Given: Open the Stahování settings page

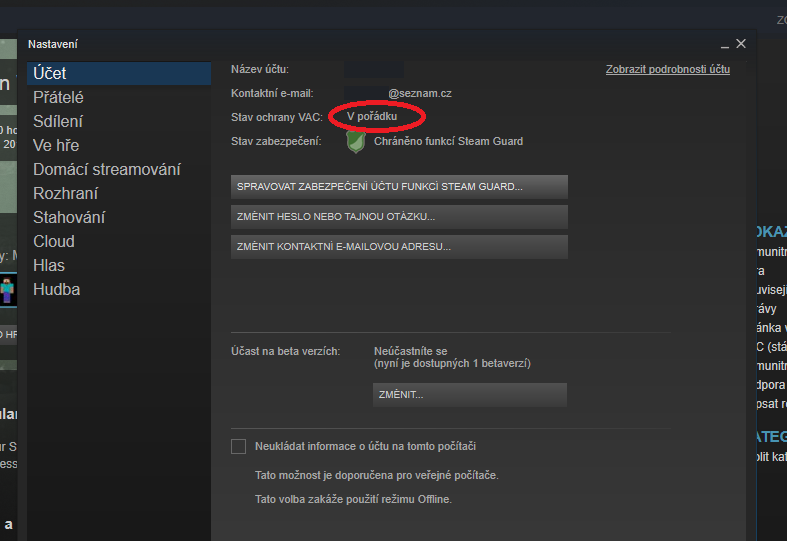Looking at the screenshot, I should click(x=69, y=217).
